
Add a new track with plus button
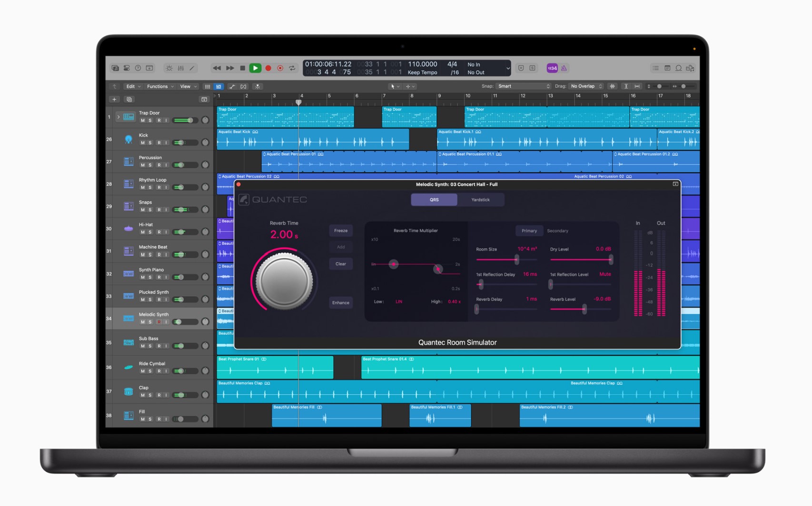click(114, 99)
